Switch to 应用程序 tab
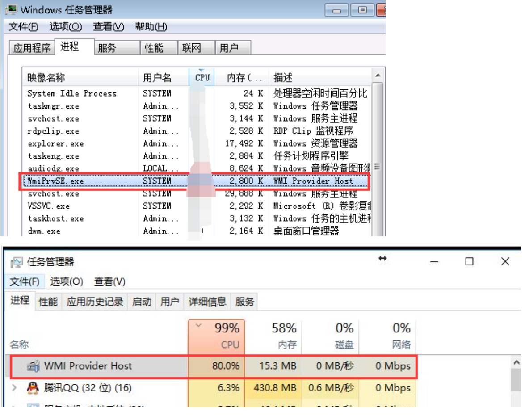The width and height of the screenshot is (525, 420). 32,47
